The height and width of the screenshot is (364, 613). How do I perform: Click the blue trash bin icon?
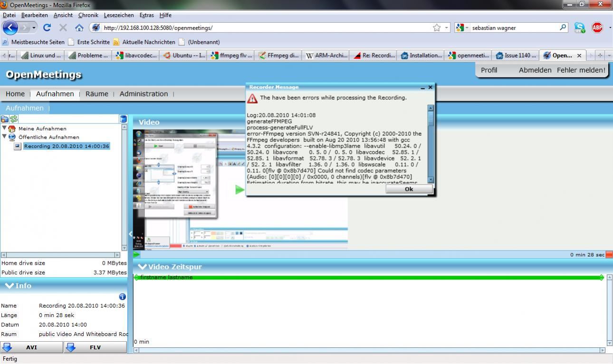(124, 119)
